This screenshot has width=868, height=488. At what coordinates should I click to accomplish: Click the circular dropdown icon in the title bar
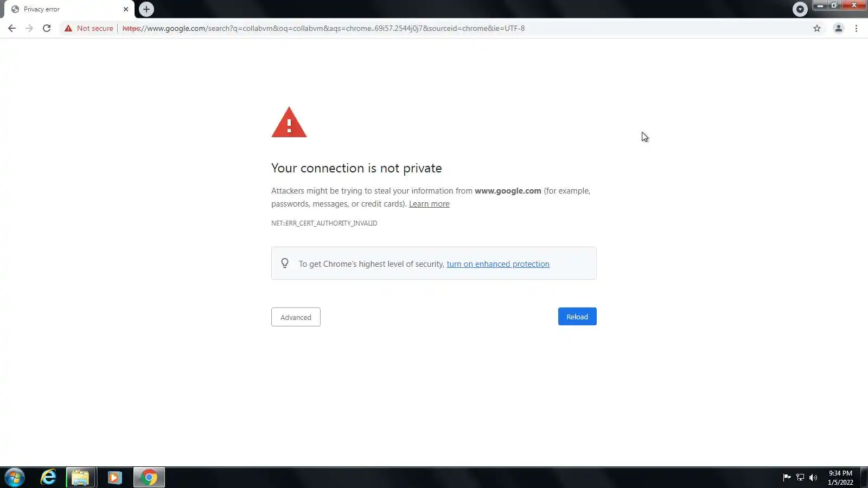pos(800,9)
